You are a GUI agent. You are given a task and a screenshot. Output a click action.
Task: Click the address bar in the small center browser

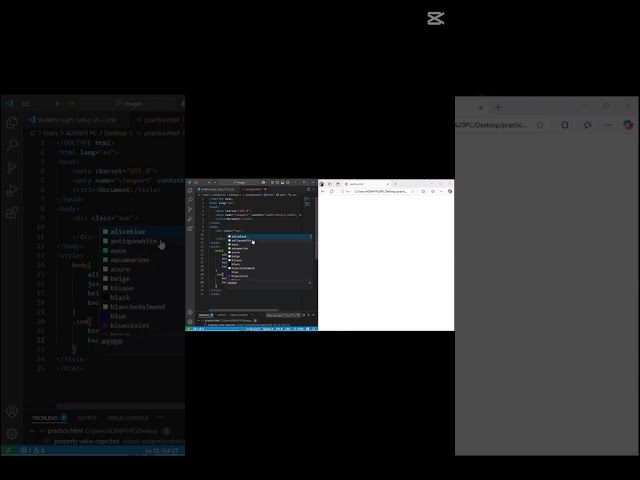pyautogui.click(x=377, y=191)
